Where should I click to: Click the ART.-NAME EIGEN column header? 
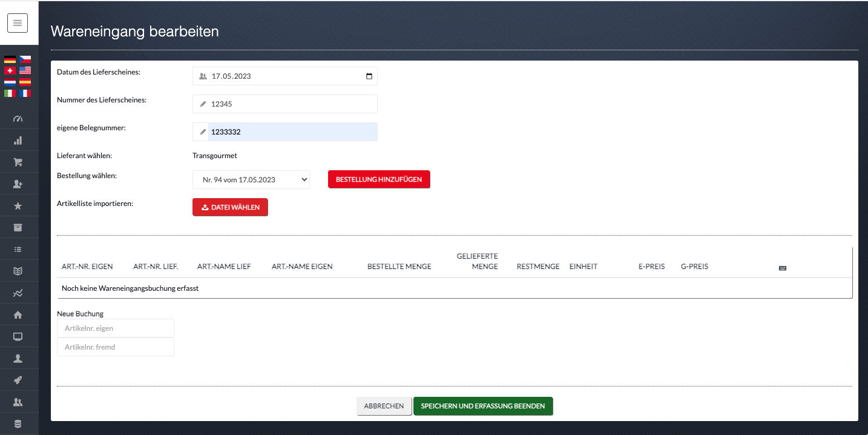pyautogui.click(x=302, y=267)
